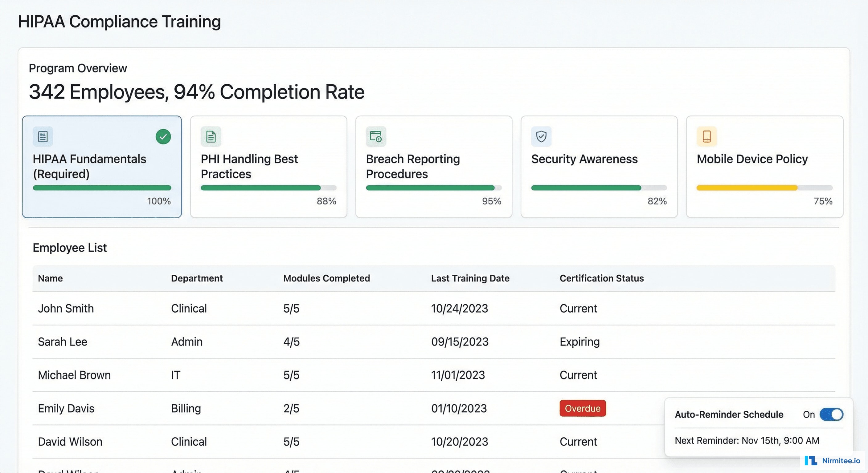868x473 pixels.
Task: Select the green checkmark on HIPAA Fundamentals card
Action: point(163,136)
